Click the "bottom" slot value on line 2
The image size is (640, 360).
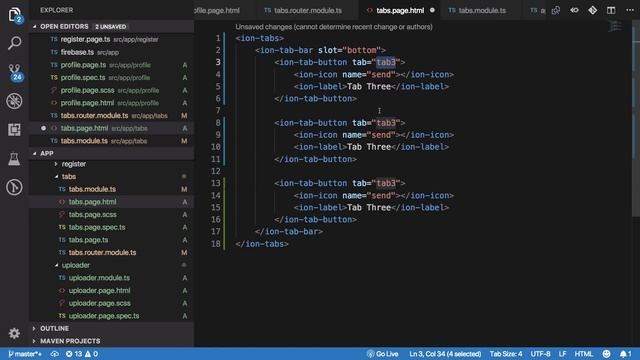coord(361,50)
